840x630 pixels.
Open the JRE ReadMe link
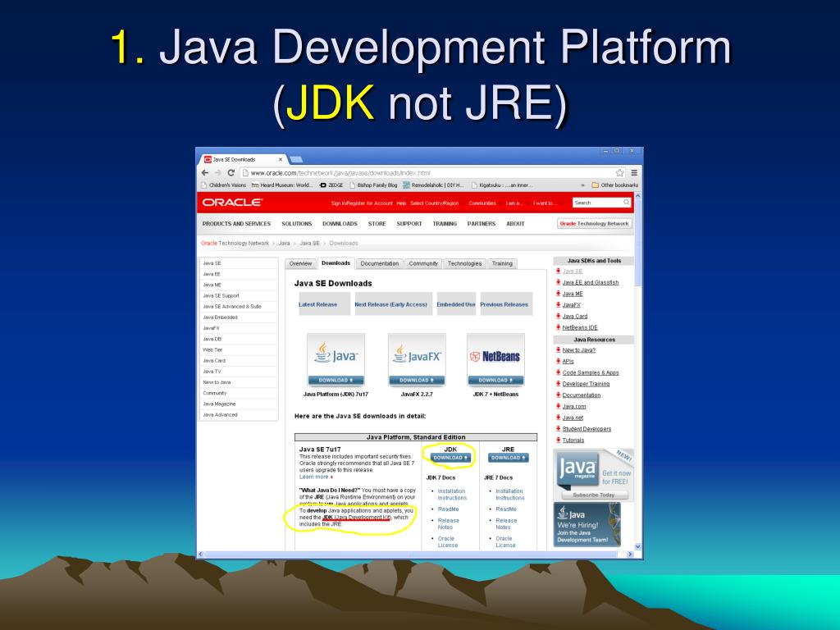tap(505, 509)
